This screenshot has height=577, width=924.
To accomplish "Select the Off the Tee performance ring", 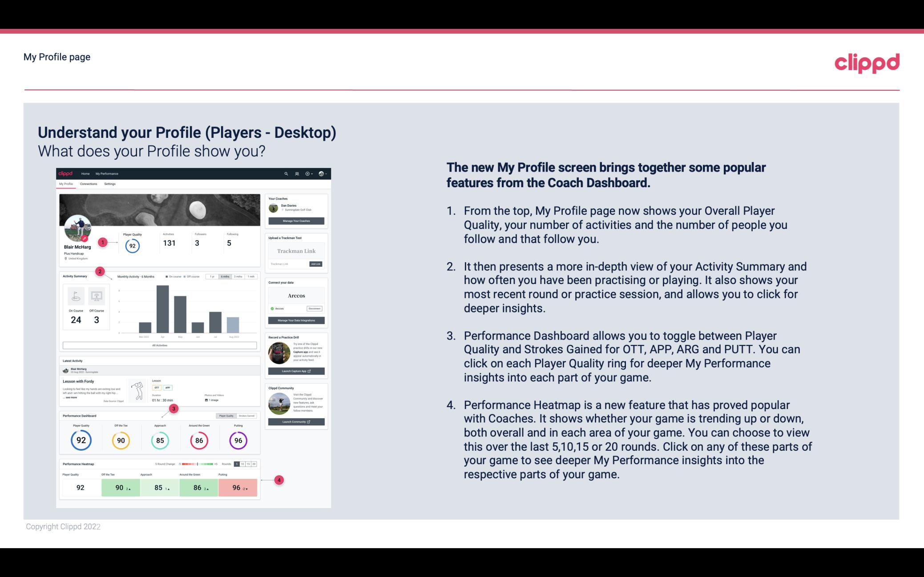I will coord(120,440).
